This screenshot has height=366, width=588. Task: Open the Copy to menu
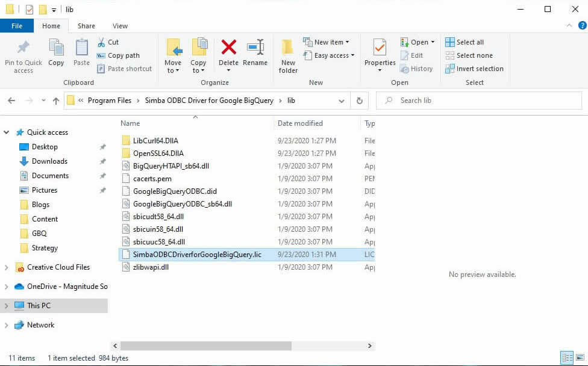point(198,55)
